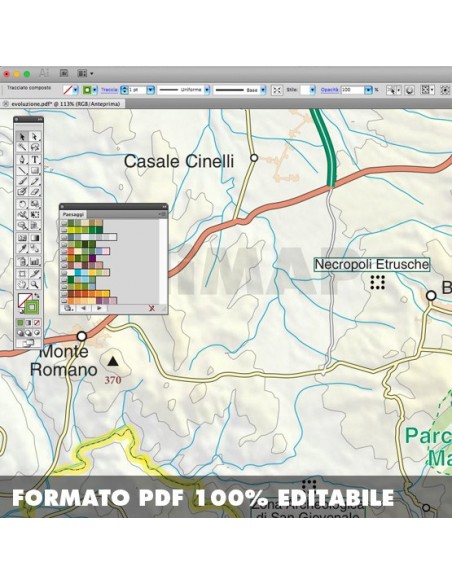Click the opacity value field showing 100
The height and width of the screenshot is (584, 452).
click(352, 90)
